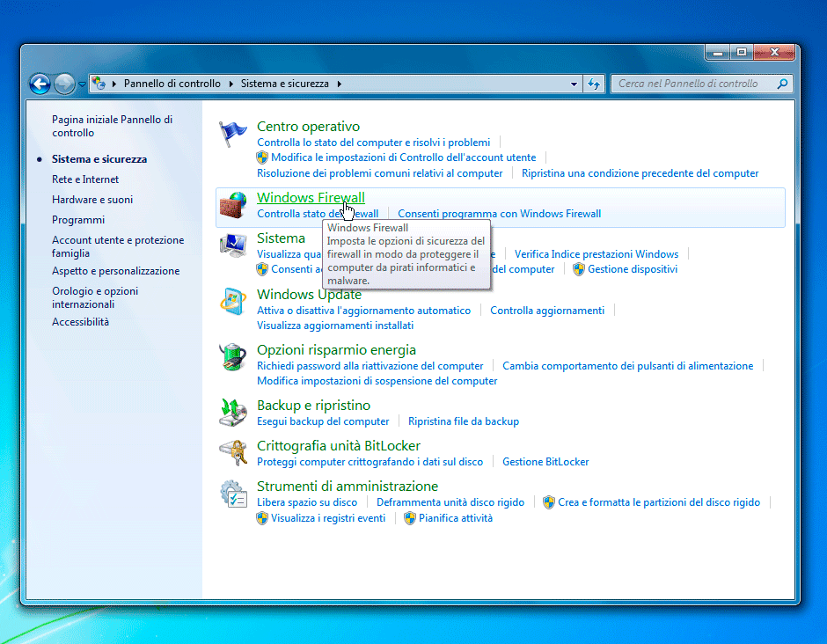The image size is (827, 644).
Task: Click Pannello di controllo breadcrumb segment
Action: 172,84
